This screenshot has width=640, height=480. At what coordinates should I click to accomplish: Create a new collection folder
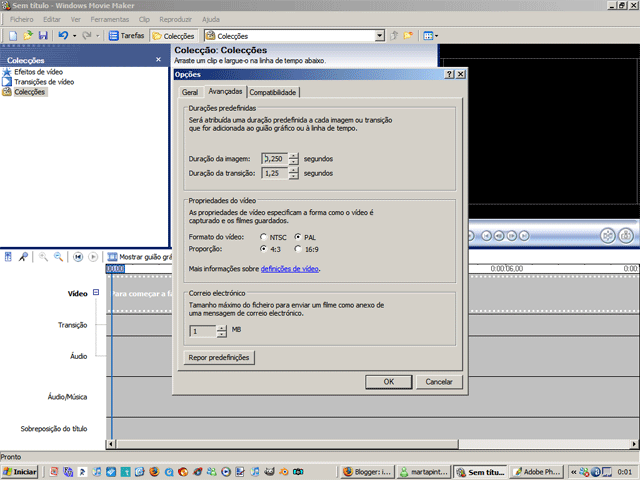(x=408, y=36)
